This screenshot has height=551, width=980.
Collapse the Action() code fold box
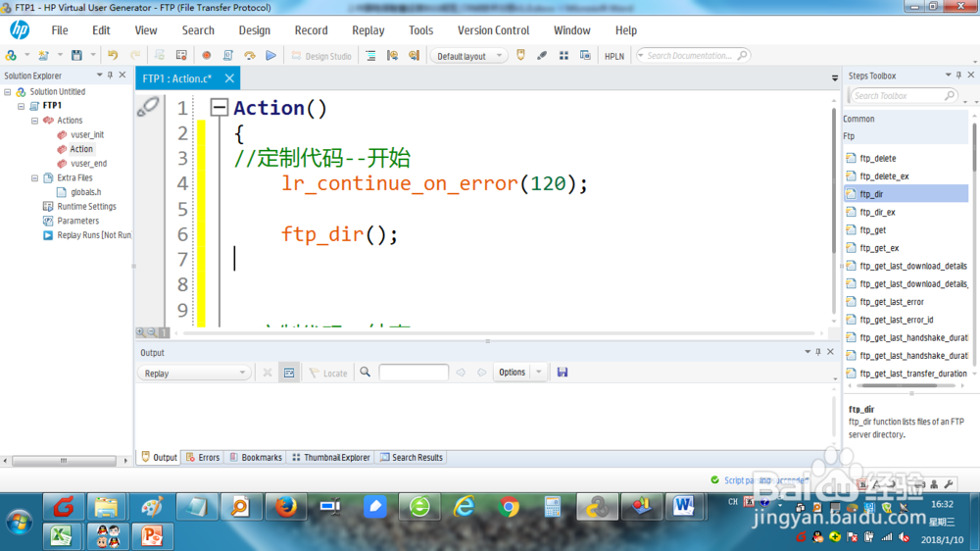coord(219,108)
